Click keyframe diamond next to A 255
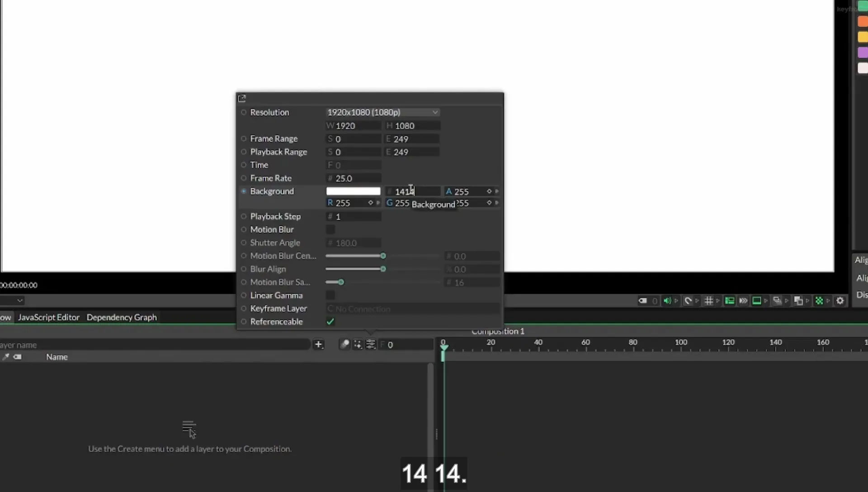 coord(489,191)
